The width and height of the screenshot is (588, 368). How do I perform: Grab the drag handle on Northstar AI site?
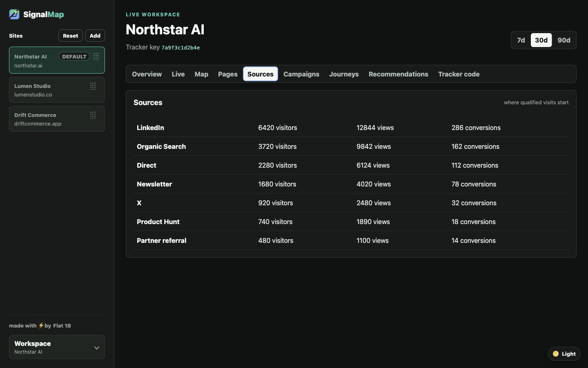[96, 56]
